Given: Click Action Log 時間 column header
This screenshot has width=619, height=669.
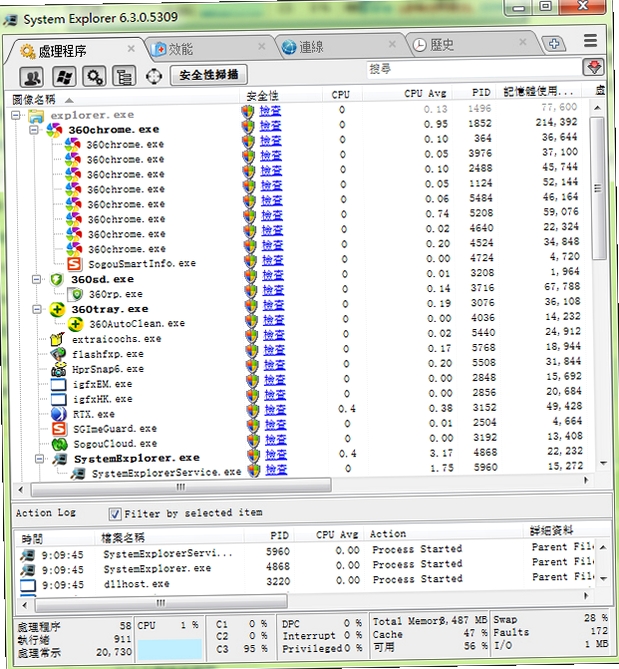Looking at the screenshot, I should pyautogui.click(x=32, y=539).
